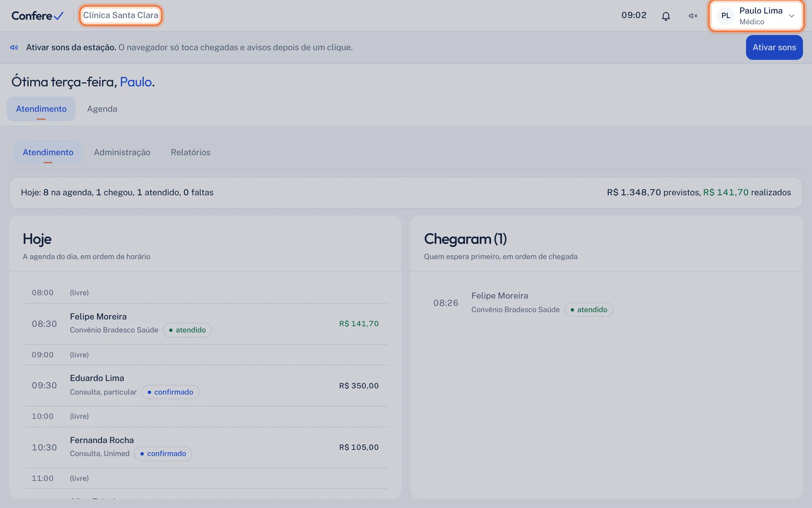812x508 pixels.
Task: Click the Ativar sons button
Action: coord(774,47)
